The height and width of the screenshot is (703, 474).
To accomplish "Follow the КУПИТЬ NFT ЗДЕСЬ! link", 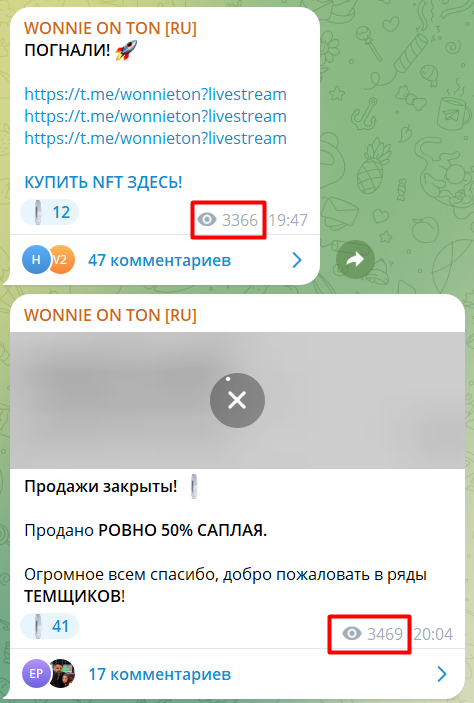I will point(103,182).
